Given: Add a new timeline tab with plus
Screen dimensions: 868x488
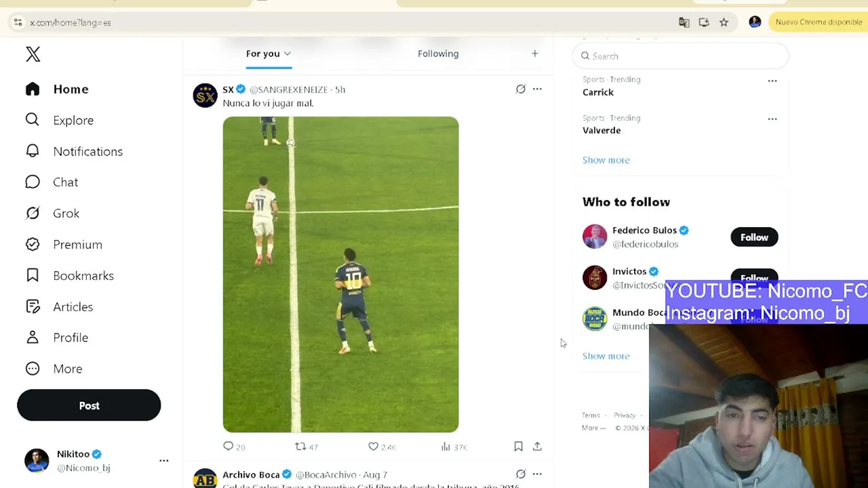Looking at the screenshot, I should (x=534, y=54).
